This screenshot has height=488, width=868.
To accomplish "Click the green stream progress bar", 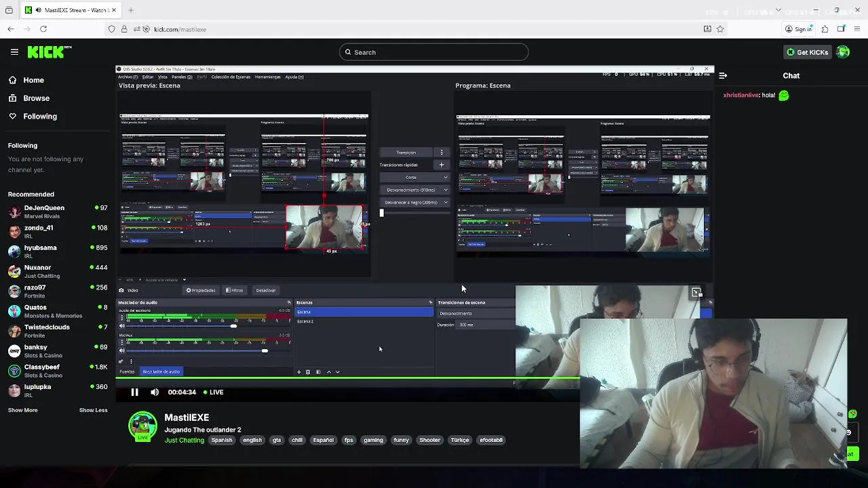I will point(347,378).
